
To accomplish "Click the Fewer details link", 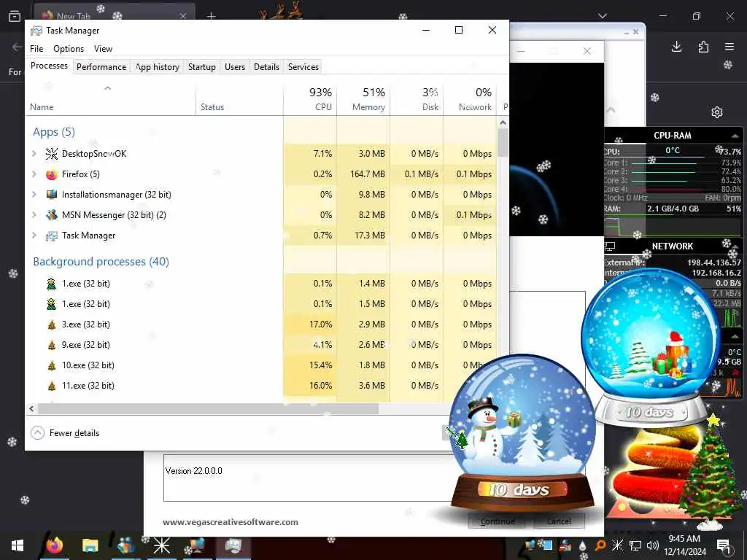I will click(74, 433).
